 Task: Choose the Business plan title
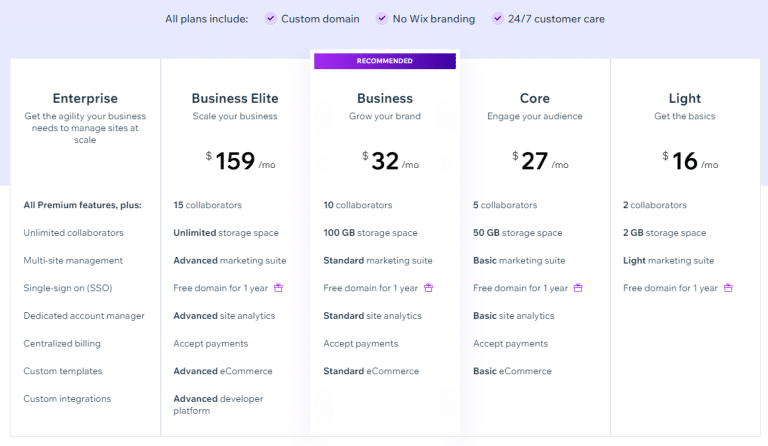[385, 98]
